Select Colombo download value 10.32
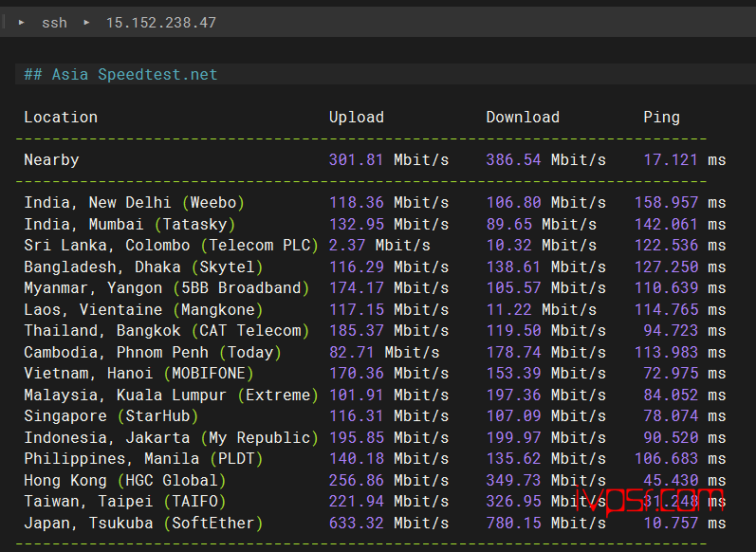 click(x=509, y=246)
